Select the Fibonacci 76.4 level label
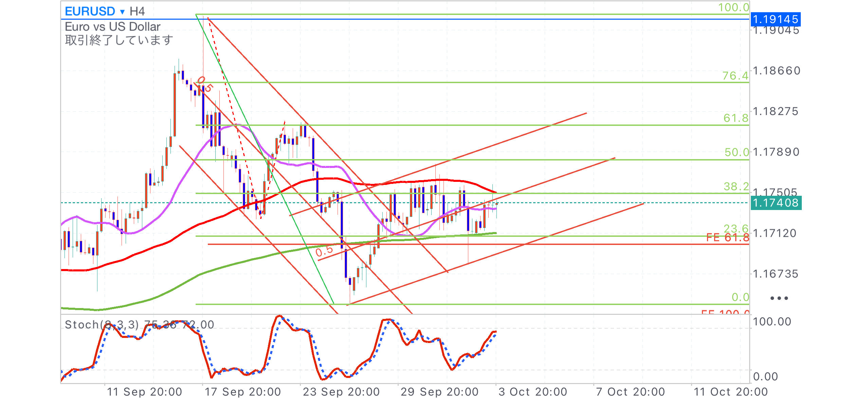The height and width of the screenshot is (400, 868). (x=735, y=76)
